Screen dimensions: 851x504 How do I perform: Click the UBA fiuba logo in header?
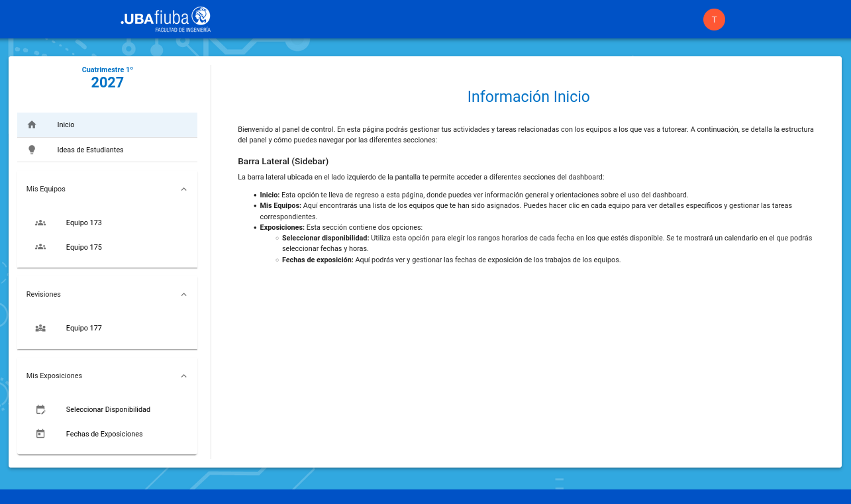pyautogui.click(x=166, y=19)
